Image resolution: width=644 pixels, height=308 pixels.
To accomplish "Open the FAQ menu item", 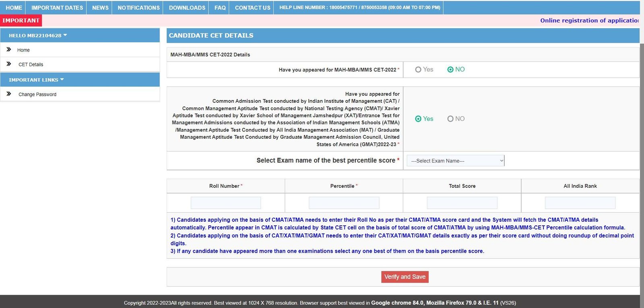I will (x=220, y=8).
